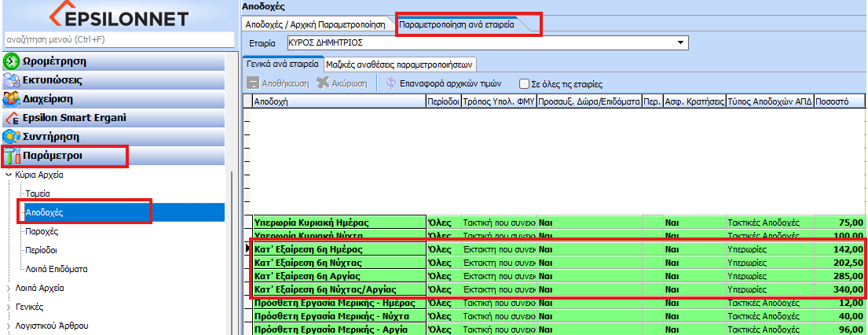The height and width of the screenshot is (335, 868).
Task: Click the 96,00 percentage cell
Action: click(x=839, y=329)
